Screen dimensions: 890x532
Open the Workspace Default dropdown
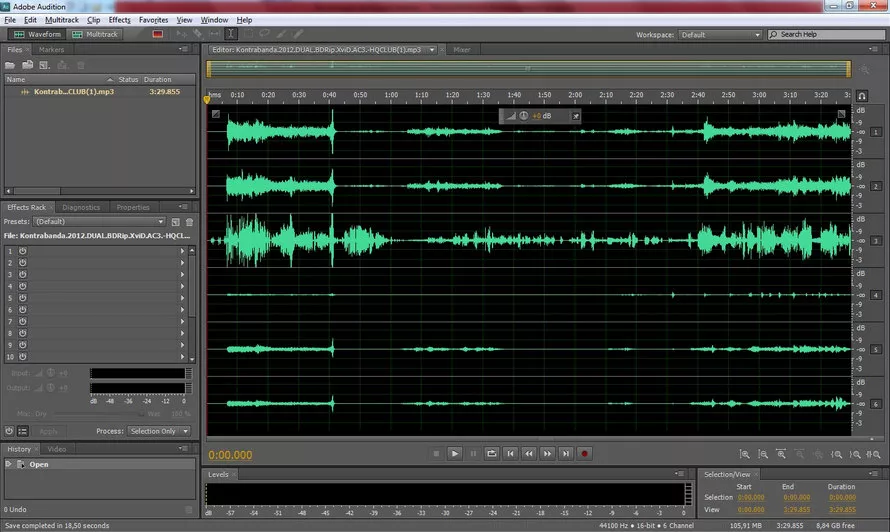tap(720, 35)
